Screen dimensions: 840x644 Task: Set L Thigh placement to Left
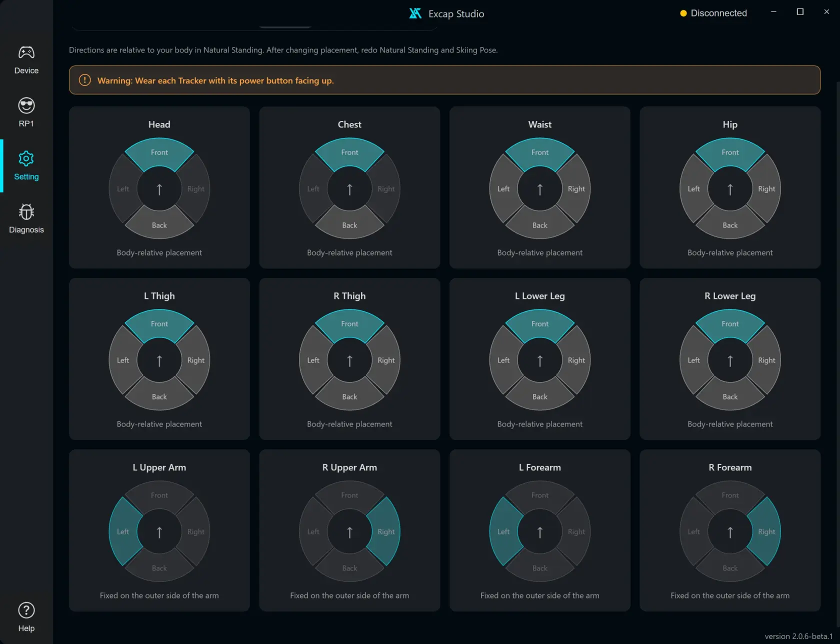coord(123,360)
